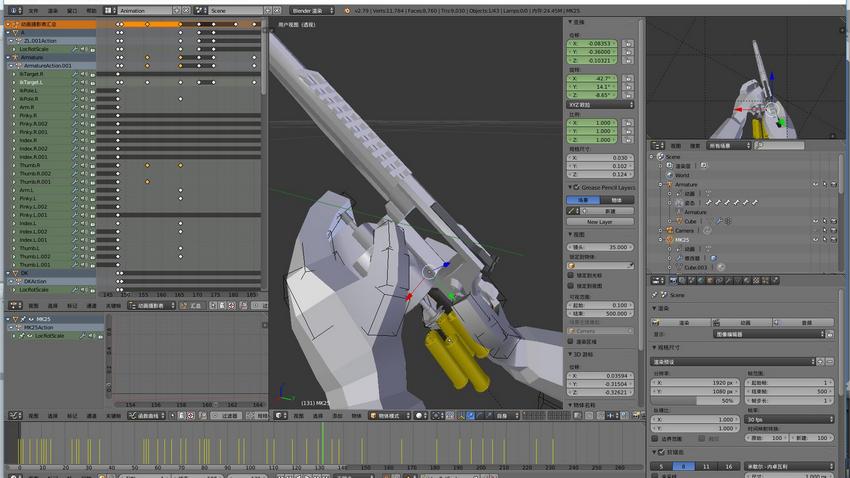
Task: Click the add render preset plus icon
Action: pos(820,361)
